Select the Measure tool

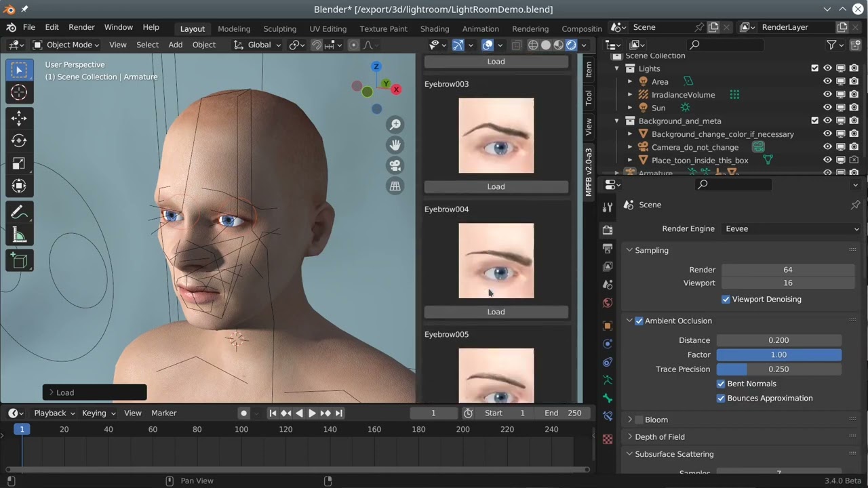19,235
